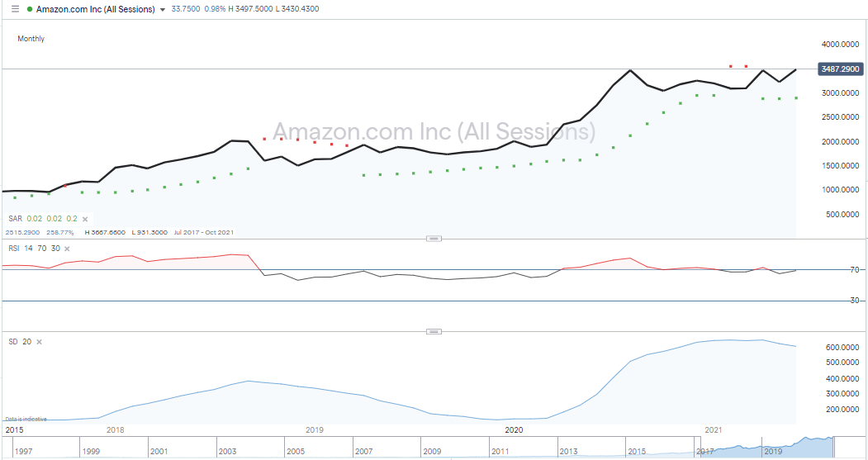This screenshot has height=460, width=868.
Task: Expand the Amazon.com Inc instrument dropdown arrow
Action: (x=162, y=9)
